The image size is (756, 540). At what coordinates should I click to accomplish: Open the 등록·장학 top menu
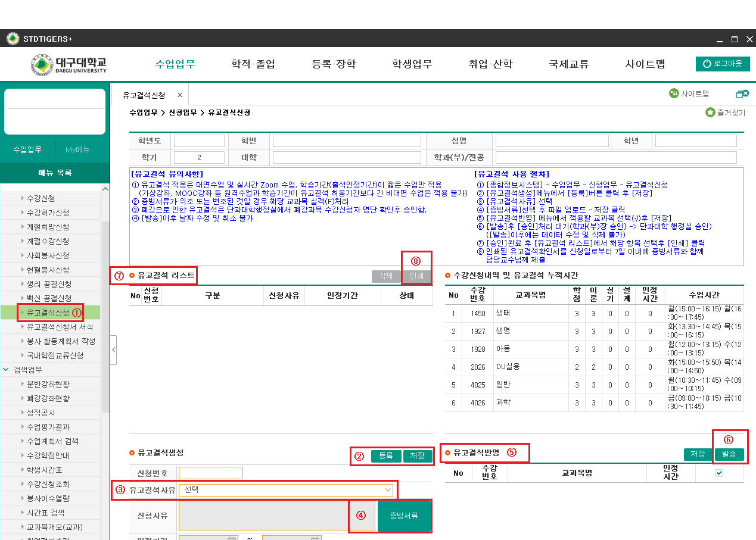tap(334, 64)
